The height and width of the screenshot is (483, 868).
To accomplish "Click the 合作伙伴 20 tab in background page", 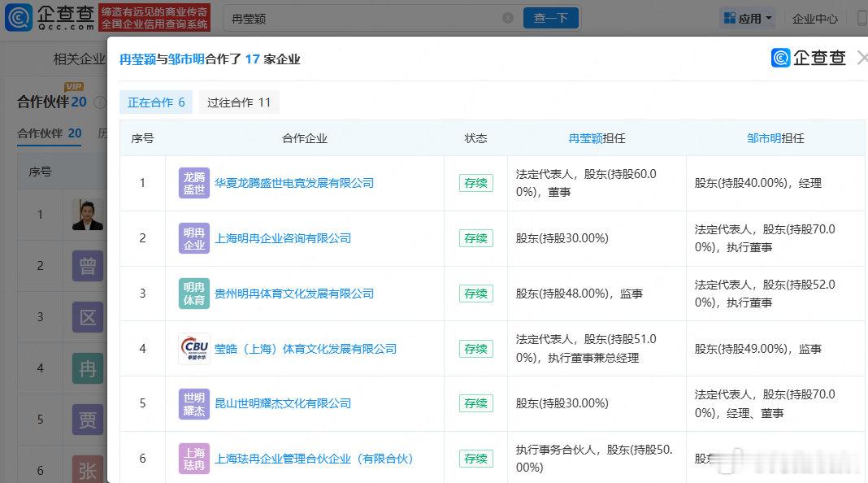I will coord(50,133).
